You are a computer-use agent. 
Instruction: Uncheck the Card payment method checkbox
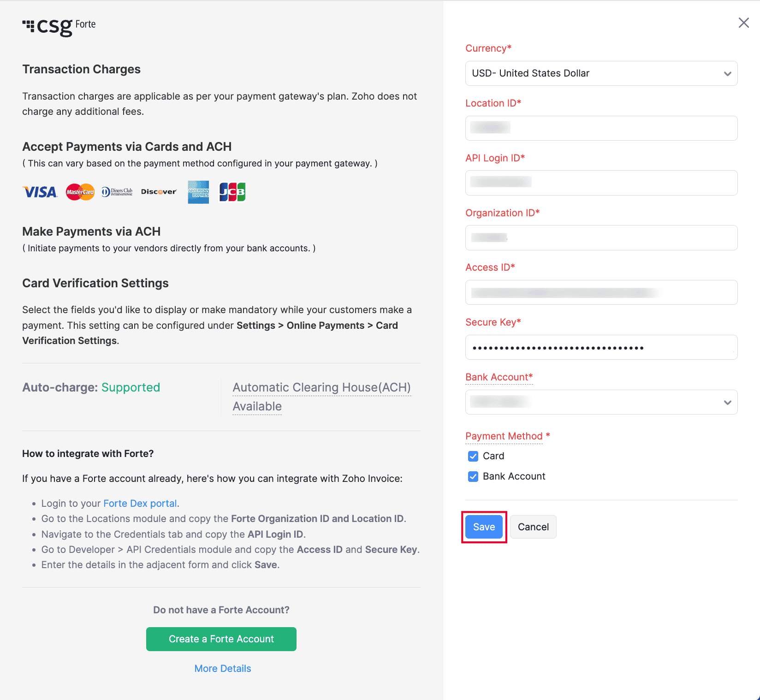(x=473, y=456)
